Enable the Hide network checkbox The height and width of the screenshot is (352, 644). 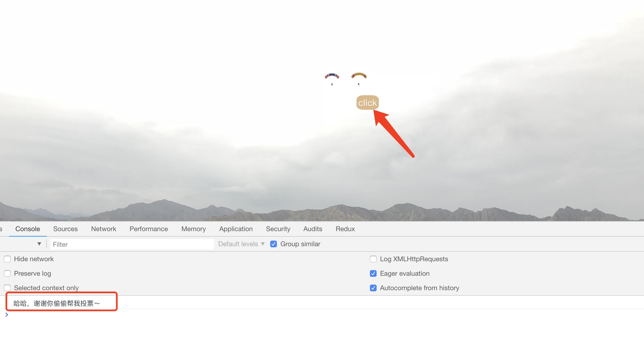[7, 259]
